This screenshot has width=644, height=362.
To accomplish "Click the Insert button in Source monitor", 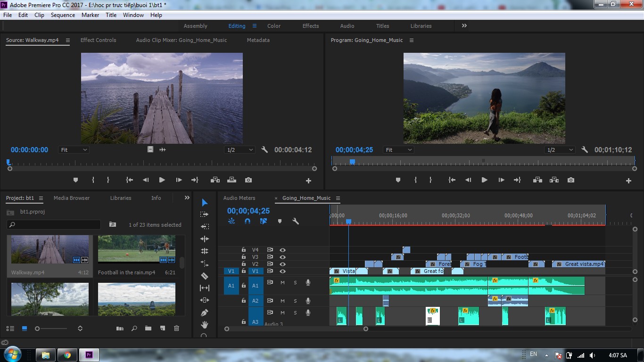I will click(x=215, y=180).
